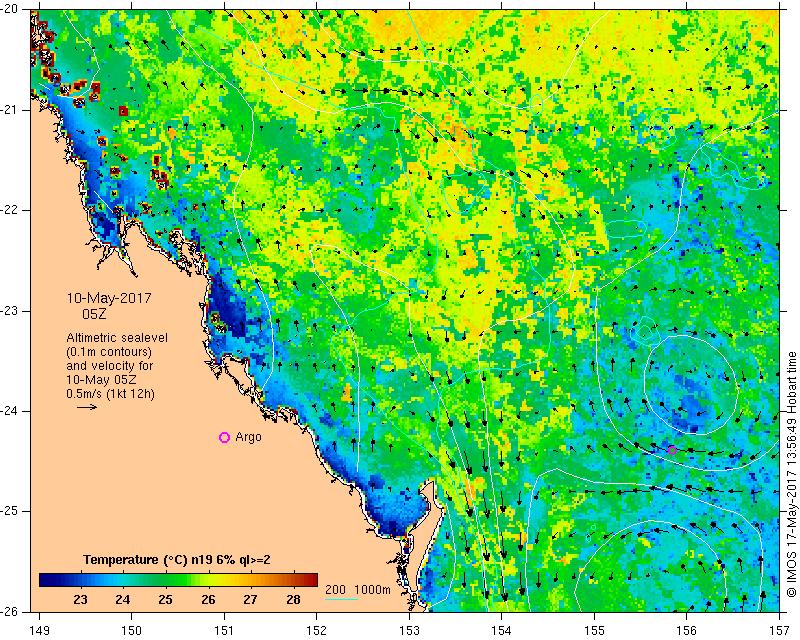Click the 'Argo' legend label
The width and height of the screenshot is (800, 640).
[x=248, y=437]
